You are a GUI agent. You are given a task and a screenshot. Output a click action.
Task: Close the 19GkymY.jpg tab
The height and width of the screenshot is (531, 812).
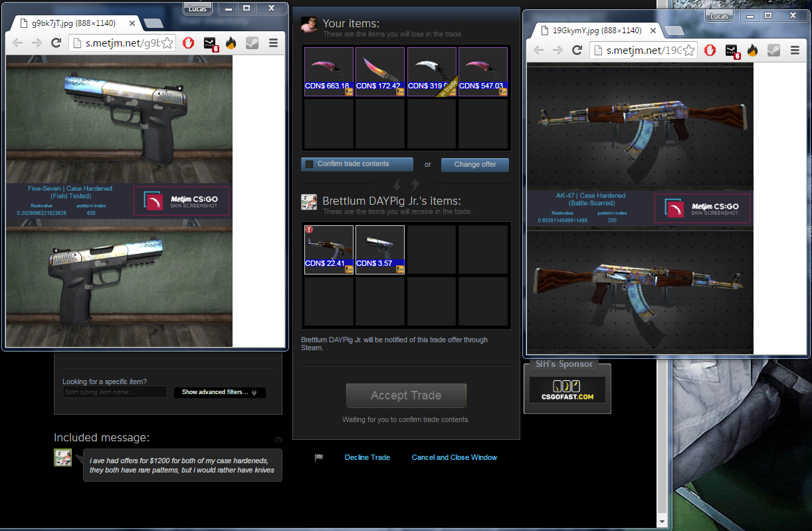(x=654, y=31)
